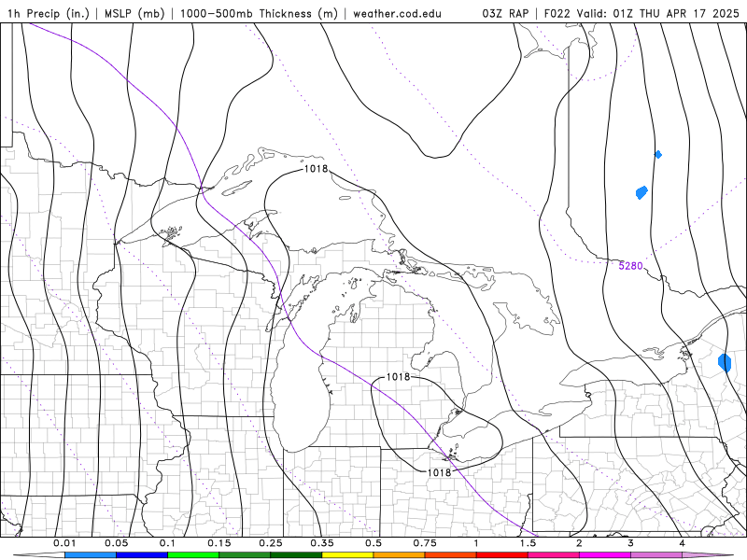
Task: Click the 0.75 legend value
Action: pyautogui.click(x=425, y=543)
